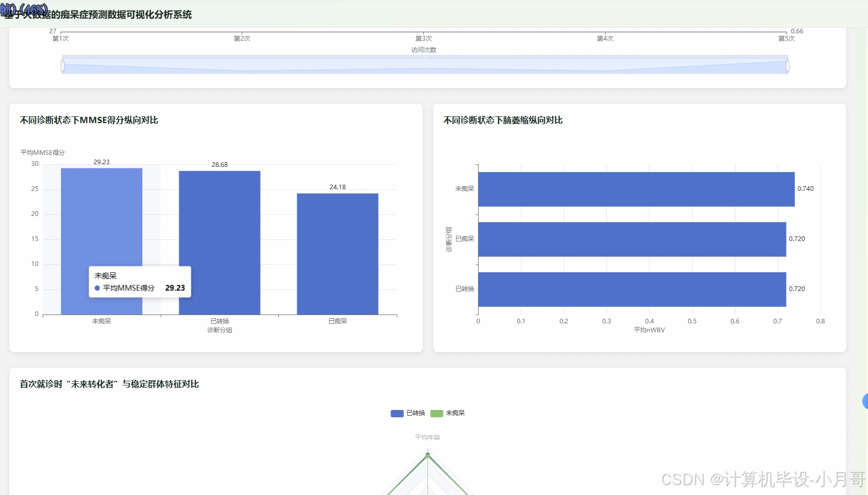This screenshot has width=868, height=495.
Task: Click the 已痴呆 x-axis label in the MMSE chart
Action: [337, 321]
